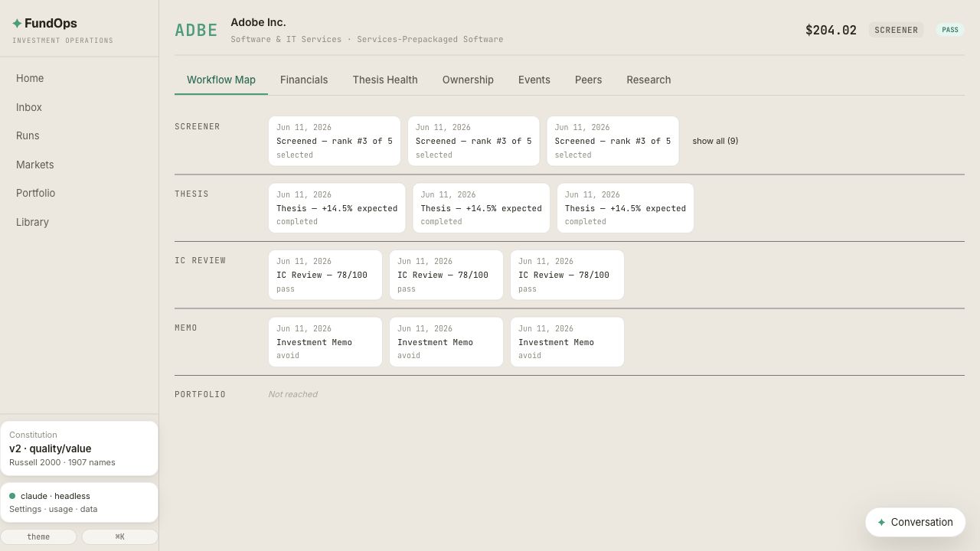Image resolution: width=980 pixels, height=551 pixels.
Task: Open the Conversation panel button
Action: pyautogui.click(x=915, y=523)
